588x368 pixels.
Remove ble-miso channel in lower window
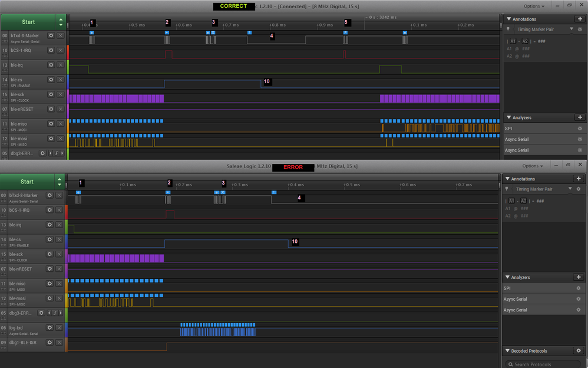[x=59, y=284]
